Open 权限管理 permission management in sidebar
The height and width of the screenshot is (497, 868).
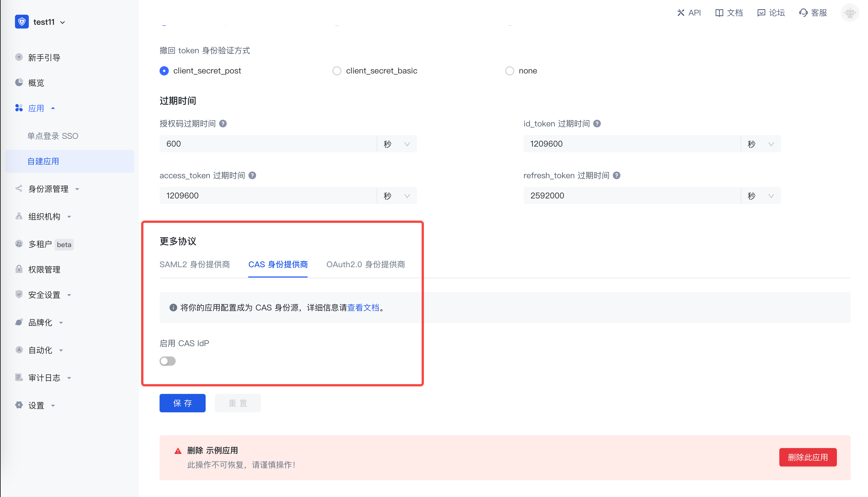point(44,269)
